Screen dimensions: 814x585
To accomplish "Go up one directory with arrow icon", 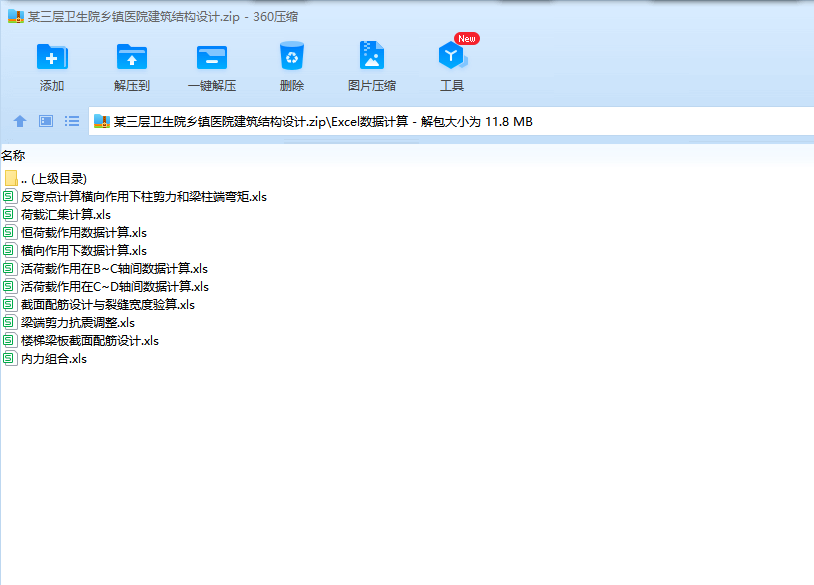I will [20, 121].
